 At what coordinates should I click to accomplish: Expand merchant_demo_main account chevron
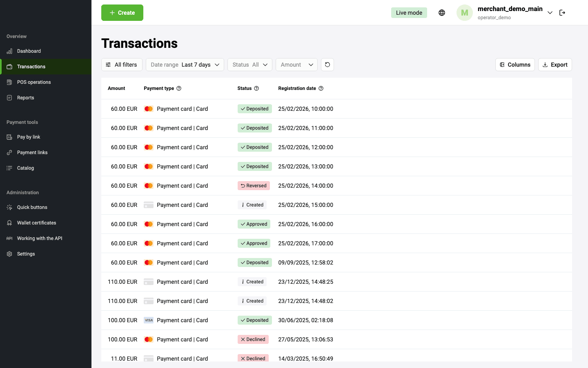(x=550, y=13)
